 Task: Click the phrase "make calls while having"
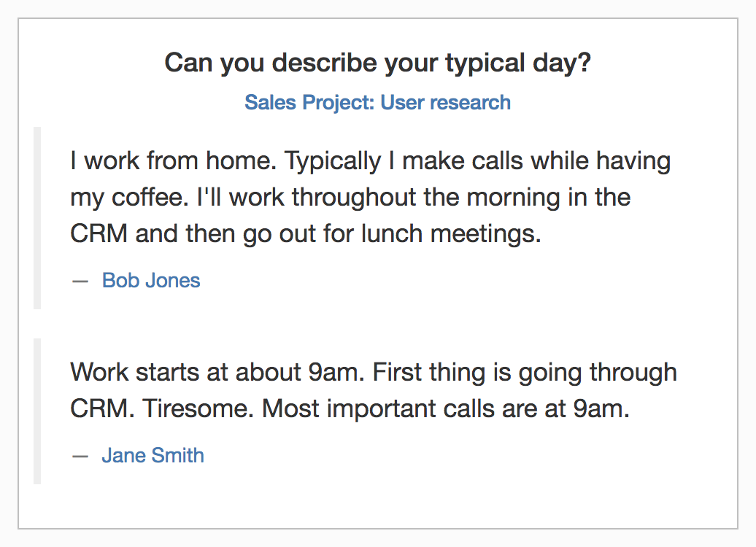click(536, 160)
